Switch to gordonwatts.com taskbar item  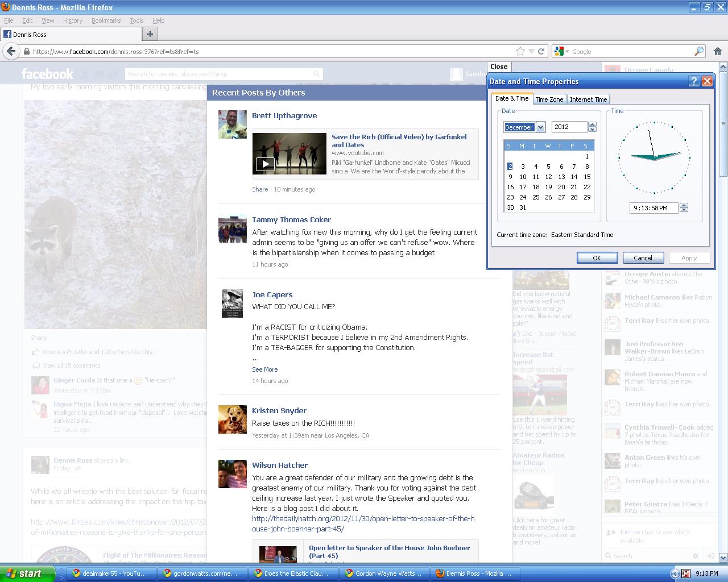203,573
